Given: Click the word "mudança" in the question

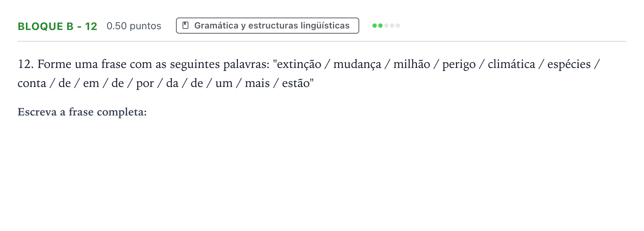Looking at the screenshot, I should coord(357,64).
